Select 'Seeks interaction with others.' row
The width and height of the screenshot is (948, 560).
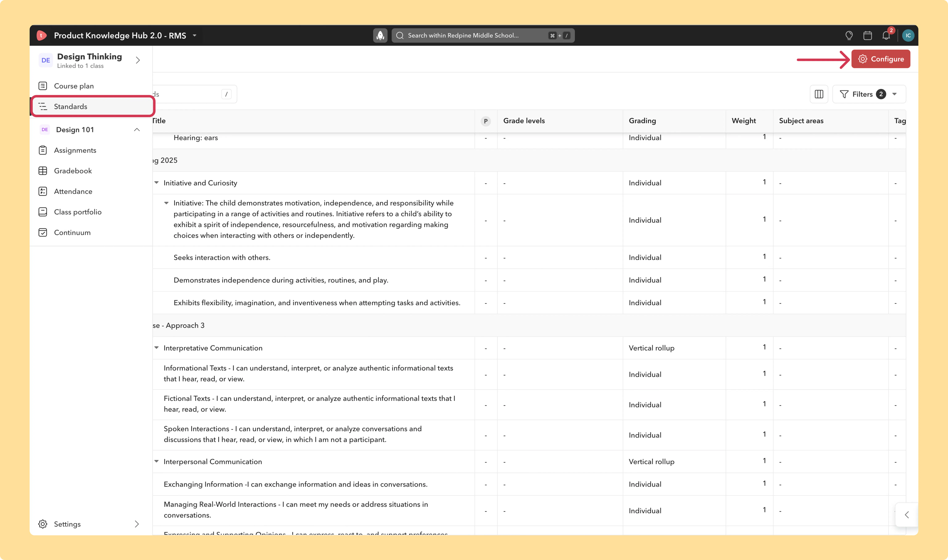(x=529, y=257)
